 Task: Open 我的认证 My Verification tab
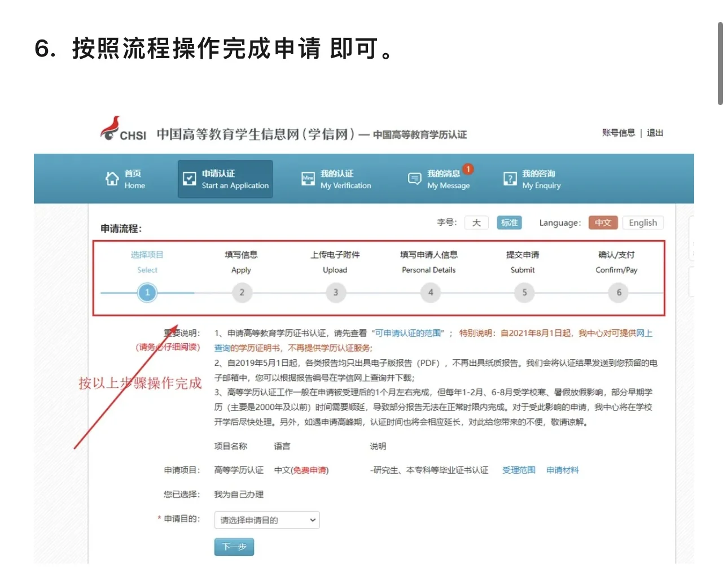click(x=336, y=179)
